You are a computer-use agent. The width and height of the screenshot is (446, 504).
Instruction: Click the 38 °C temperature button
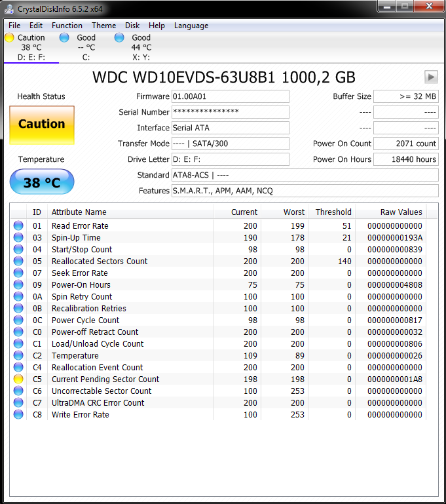click(x=42, y=182)
